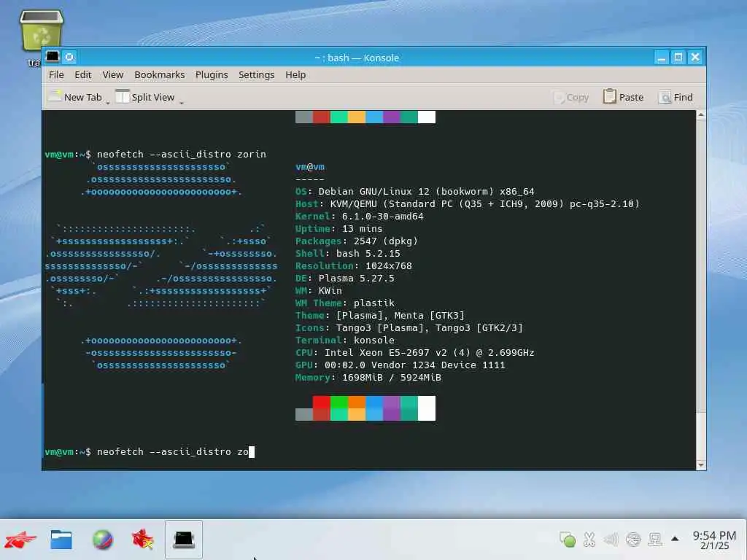Image resolution: width=747 pixels, height=560 pixels.
Task: Maximize the Konsole window
Action: [678, 58]
